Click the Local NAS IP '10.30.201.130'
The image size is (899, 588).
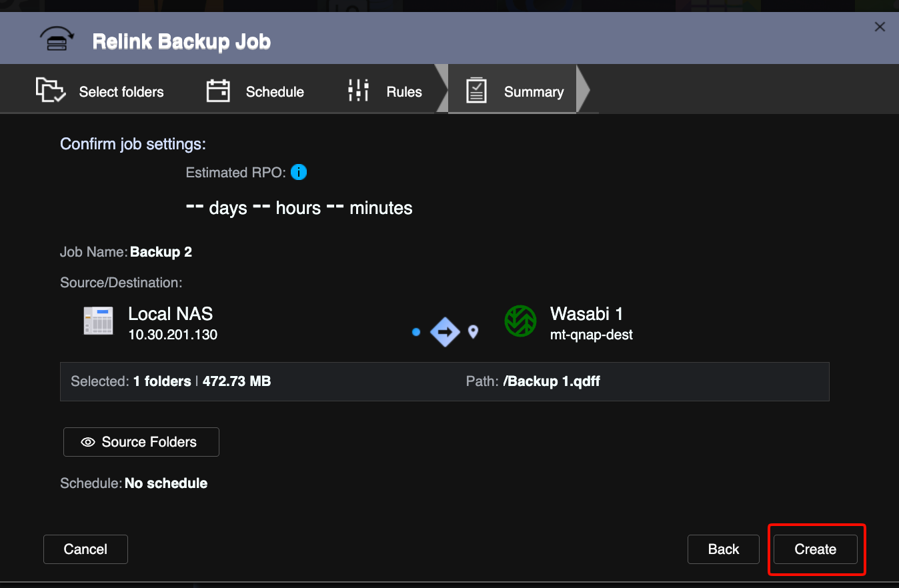coord(173,335)
